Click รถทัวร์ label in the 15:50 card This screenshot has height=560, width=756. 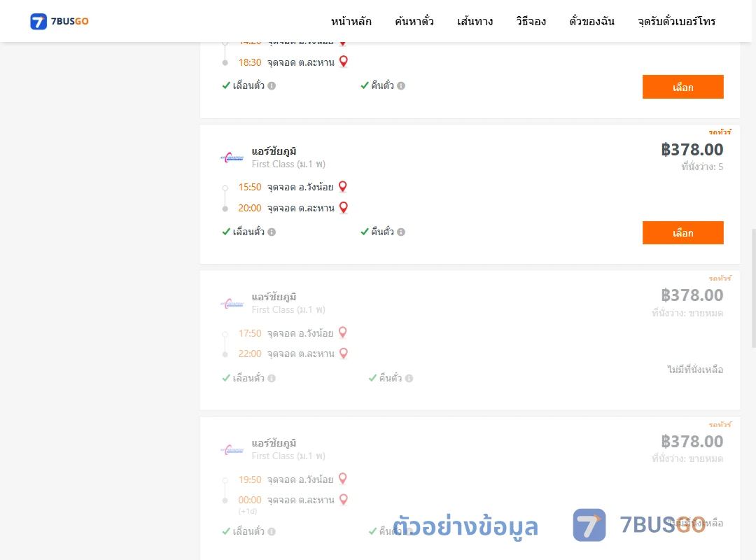coord(720,132)
